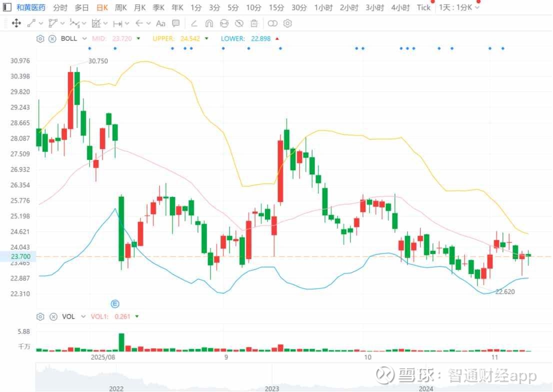
Task: Expand projection tool options arrow
Action: coord(105,23)
